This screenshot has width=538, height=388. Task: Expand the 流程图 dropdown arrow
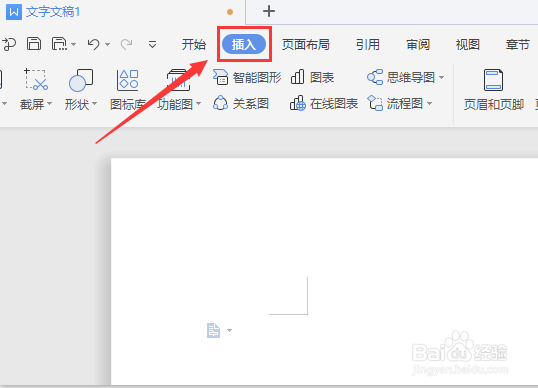[429, 103]
